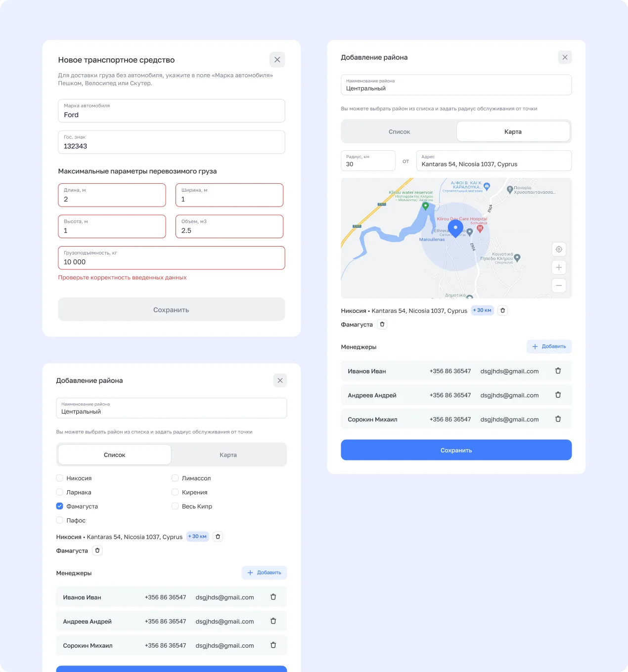628x672 pixels.
Task: Delete manager Иванов Иван in map panel
Action: (558, 371)
